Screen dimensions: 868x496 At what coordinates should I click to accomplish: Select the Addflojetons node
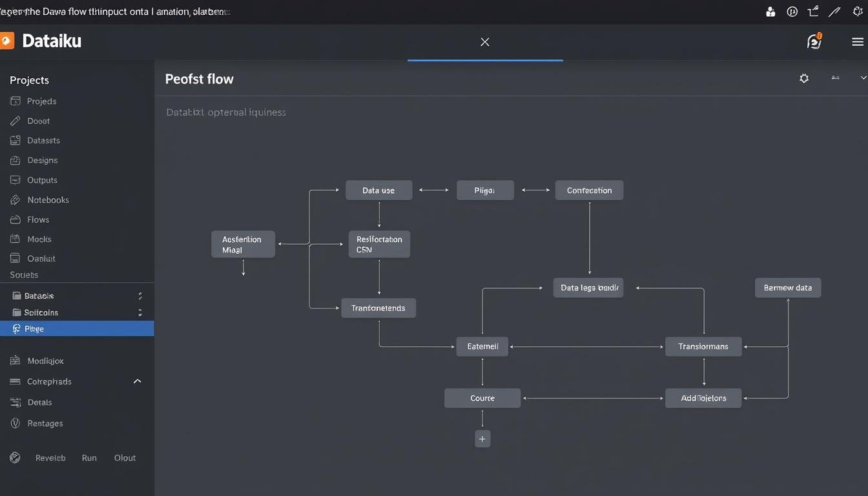[703, 398]
